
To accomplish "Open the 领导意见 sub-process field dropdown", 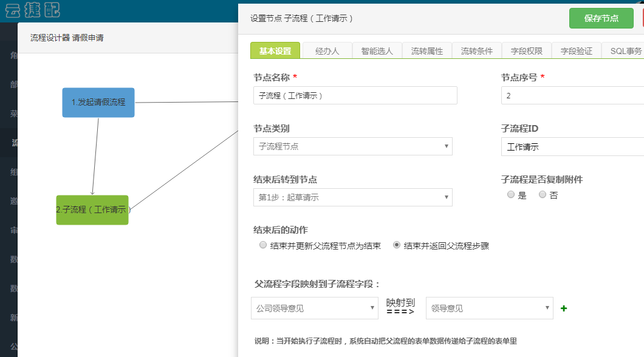I will pyautogui.click(x=489, y=308).
